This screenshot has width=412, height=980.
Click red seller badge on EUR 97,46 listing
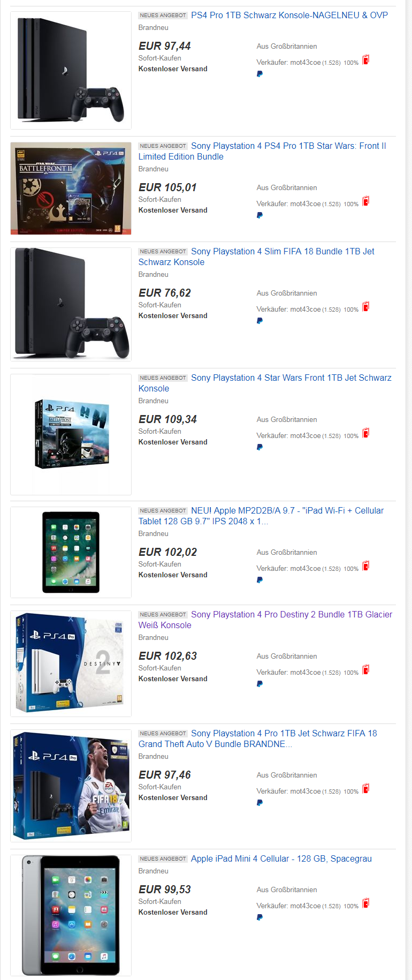coord(366,788)
